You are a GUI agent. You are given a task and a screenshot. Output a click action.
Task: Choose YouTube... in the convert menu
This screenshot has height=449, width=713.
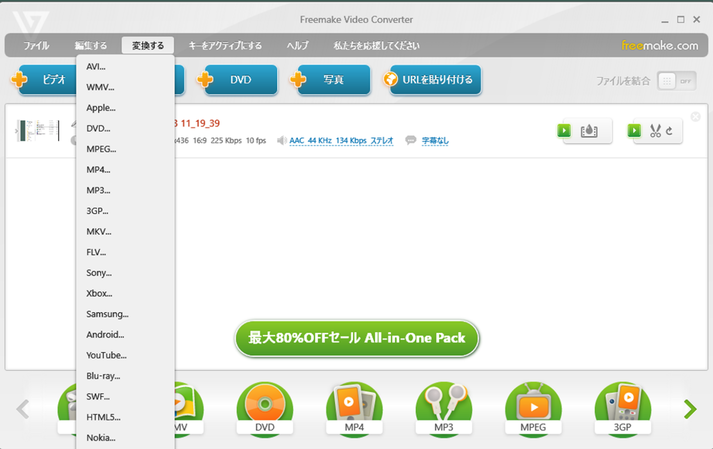pos(106,355)
